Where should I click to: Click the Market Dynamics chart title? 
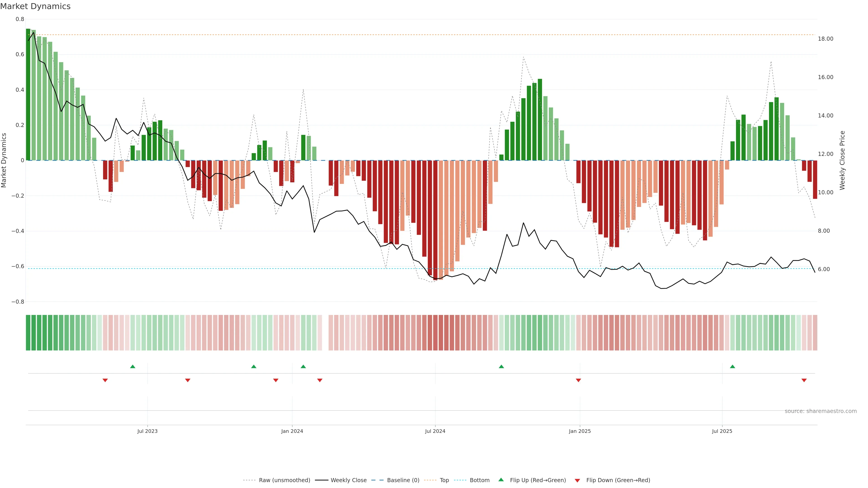[x=35, y=6]
